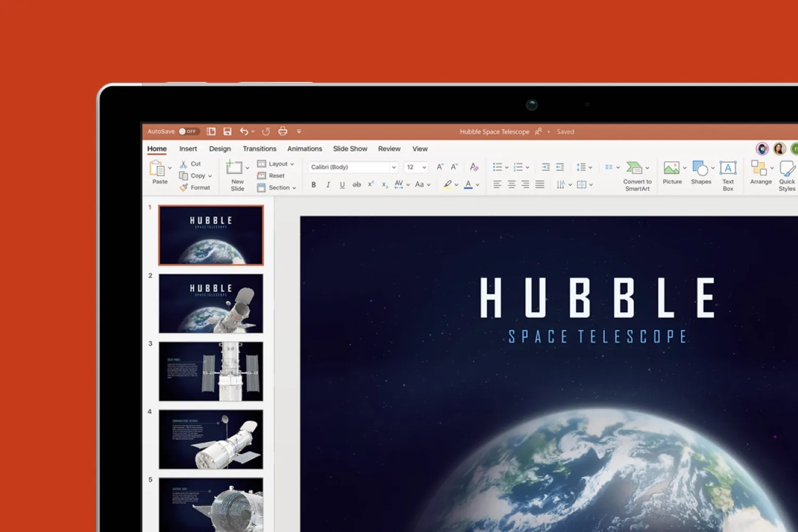
Task: Toggle Strikethrough formatting
Action: tap(356, 185)
